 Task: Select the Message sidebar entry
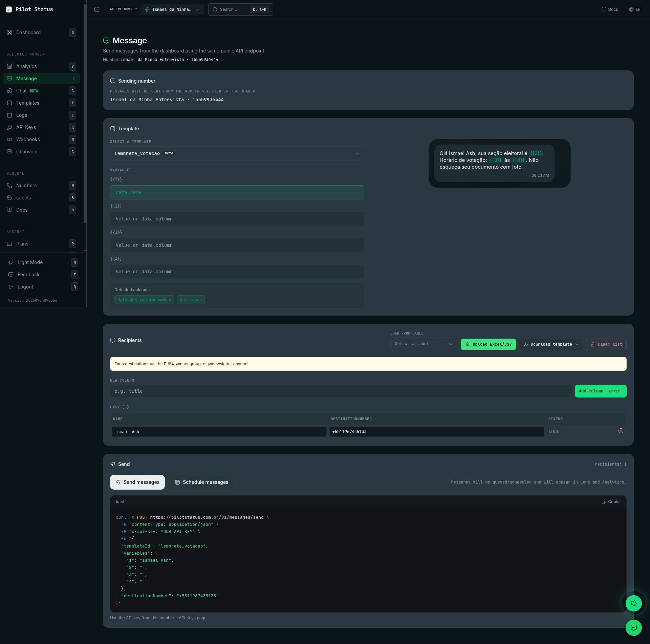click(41, 79)
